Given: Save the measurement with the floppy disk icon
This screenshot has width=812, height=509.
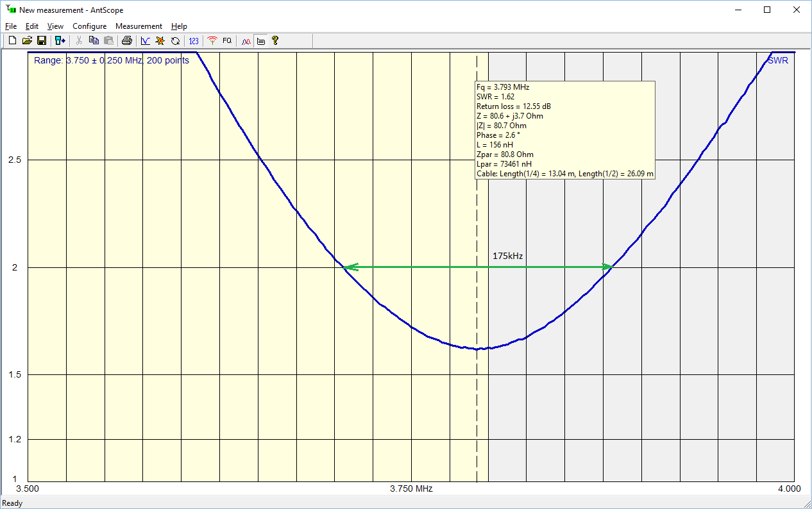Looking at the screenshot, I should (41, 41).
